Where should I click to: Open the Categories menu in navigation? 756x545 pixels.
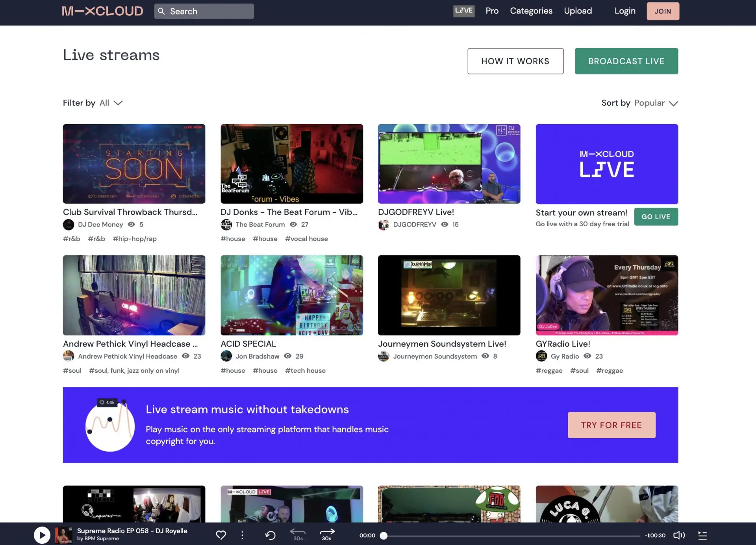[531, 11]
